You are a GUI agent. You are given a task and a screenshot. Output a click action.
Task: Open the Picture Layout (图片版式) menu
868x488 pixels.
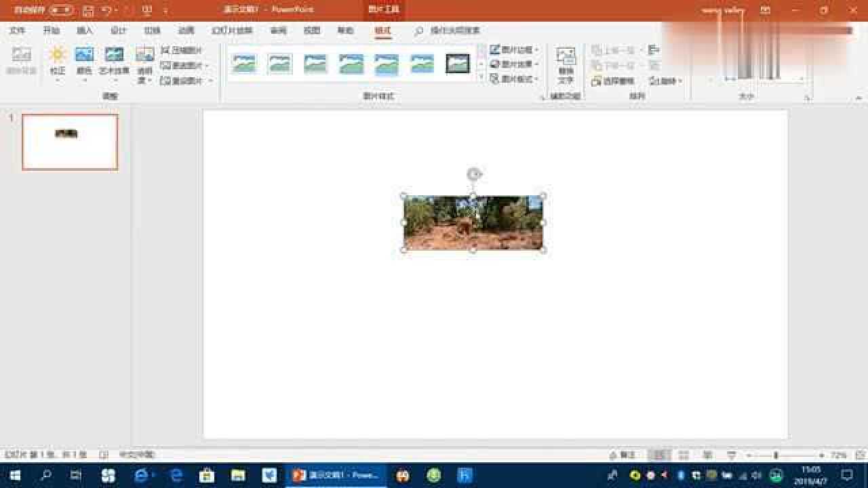[x=514, y=79]
